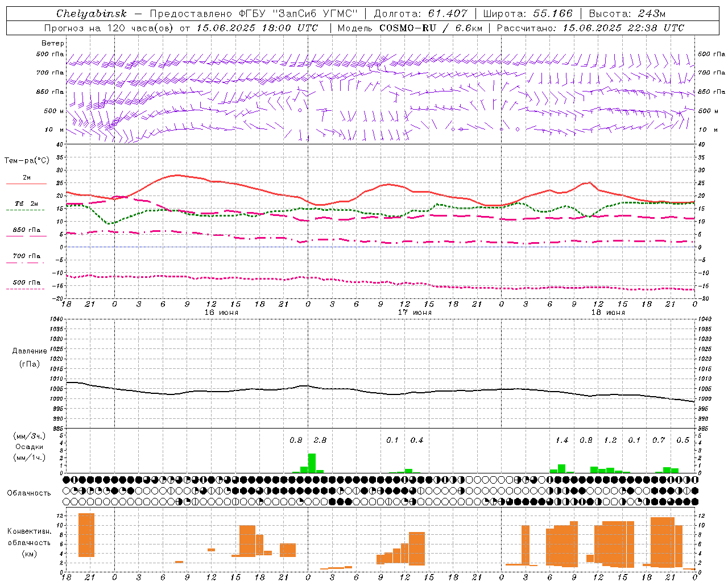
Task: Click the 'Рассчитано: 15.06.2025 22:38 UTC' timestamp
Action: pos(590,28)
